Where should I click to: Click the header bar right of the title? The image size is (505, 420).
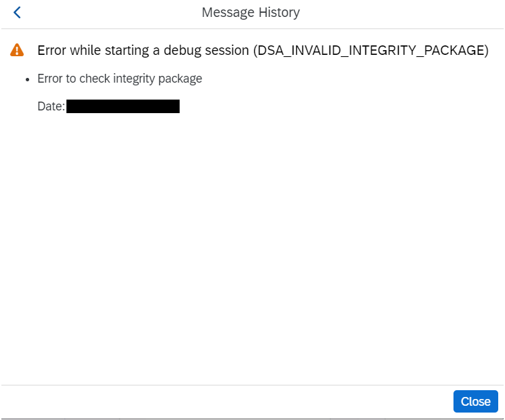pyautogui.click(x=401, y=13)
